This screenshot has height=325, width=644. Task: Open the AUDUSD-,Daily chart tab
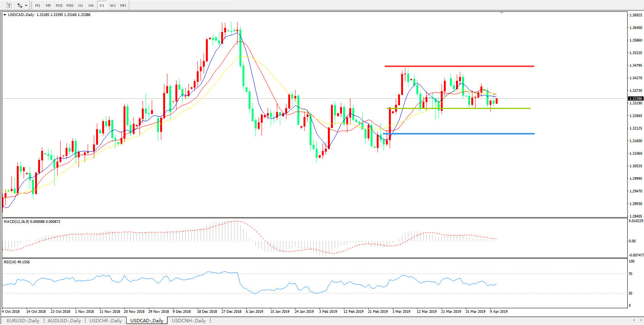[64, 321]
